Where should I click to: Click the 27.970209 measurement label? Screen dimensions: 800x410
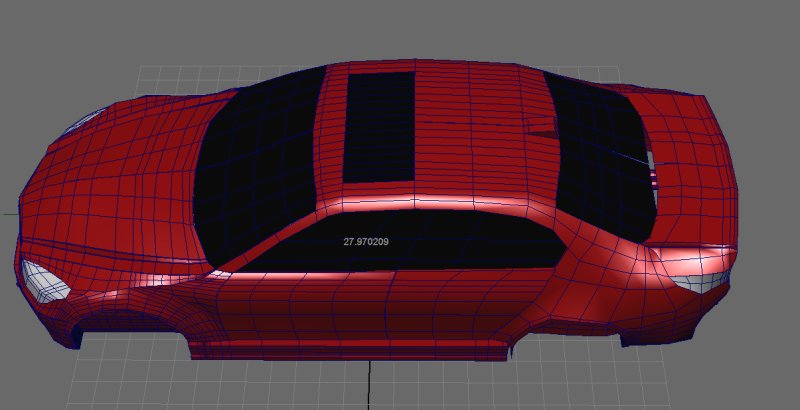tap(366, 242)
